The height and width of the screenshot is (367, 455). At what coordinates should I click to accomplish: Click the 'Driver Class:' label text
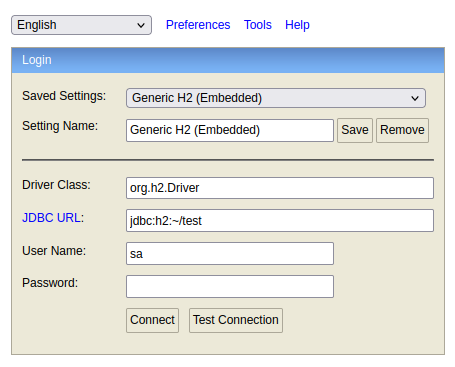(56, 185)
